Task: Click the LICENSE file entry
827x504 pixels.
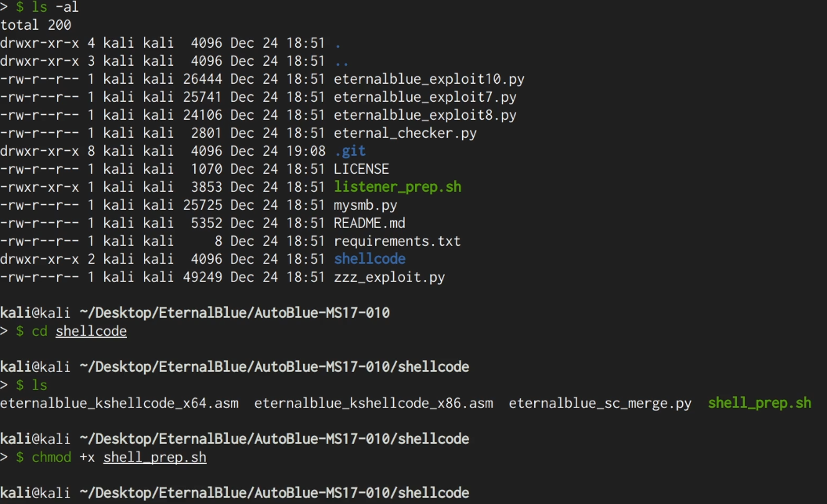Action: point(361,169)
